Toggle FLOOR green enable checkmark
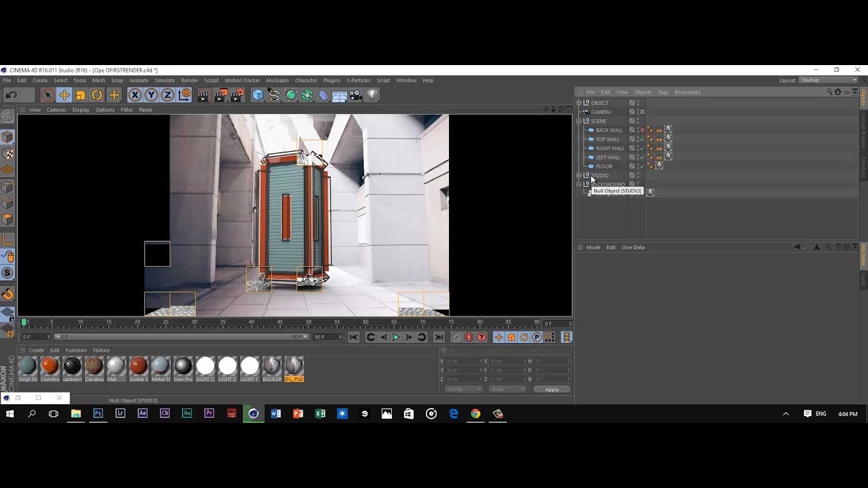Image resolution: width=868 pixels, height=488 pixels. [x=642, y=166]
